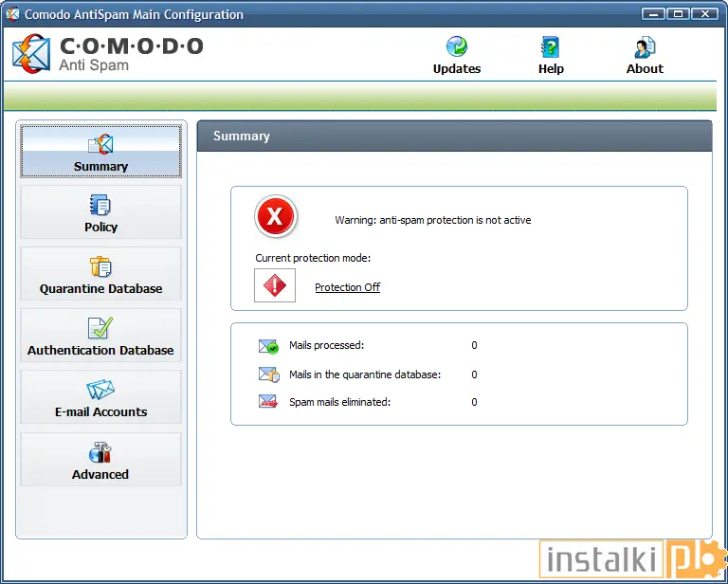The height and width of the screenshot is (584, 728).
Task: Open the Policy section
Action: point(100,212)
